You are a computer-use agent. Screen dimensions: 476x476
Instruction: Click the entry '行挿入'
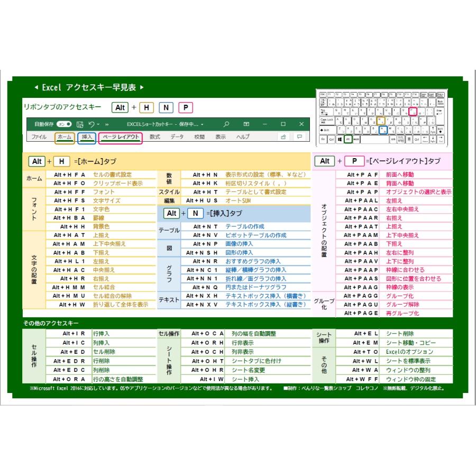coord(101,334)
